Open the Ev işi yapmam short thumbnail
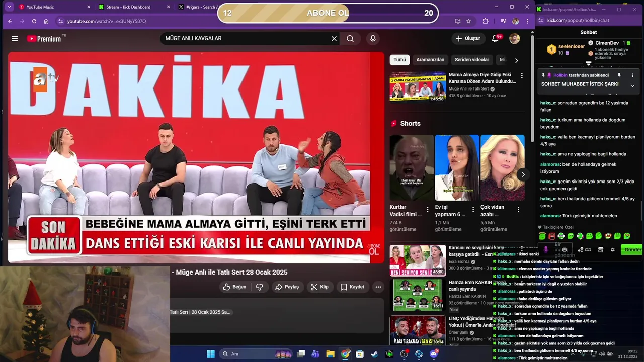This screenshot has width=644, height=362. [457, 167]
